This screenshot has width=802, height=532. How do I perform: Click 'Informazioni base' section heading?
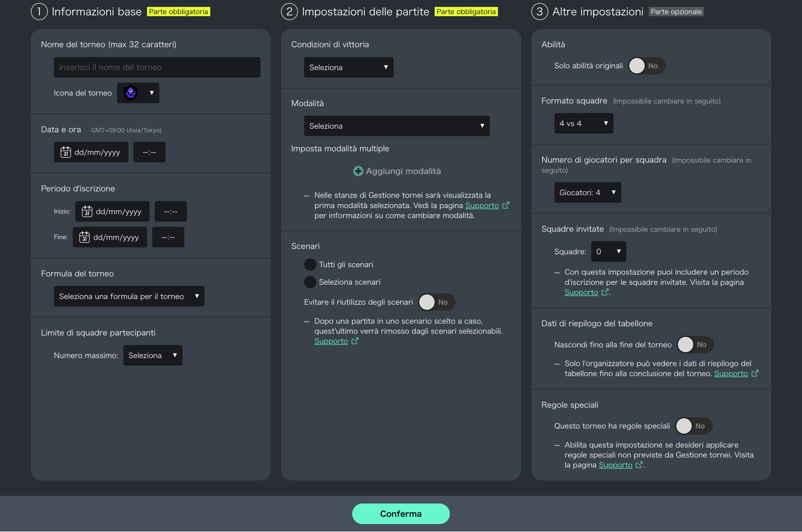tap(97, 12)
